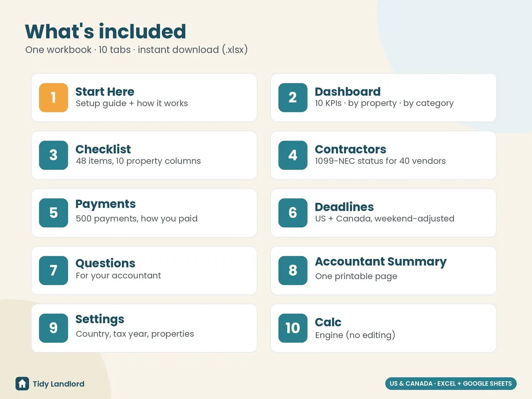Viewport: 532px width, 399px height.
Task: Click the Tidy Landlord house logo icon
Action: [22, 384]
